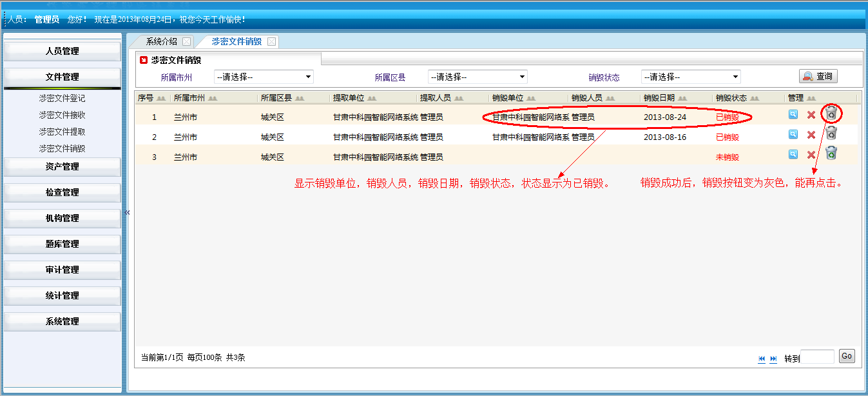The height and width of the screenshot is (396, 868).
Task: Collapse the left sidebar with the « handle
Action: coord(127,212)
